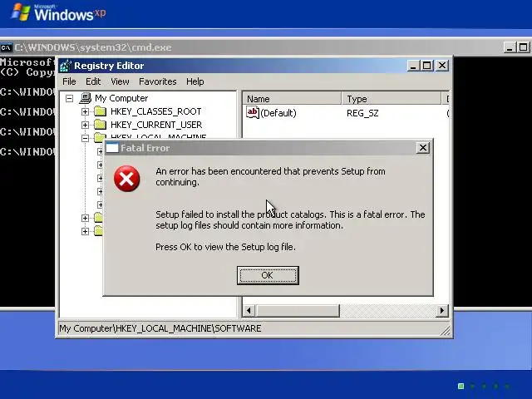Close the Fatal Error dialog

pos(423,148)
